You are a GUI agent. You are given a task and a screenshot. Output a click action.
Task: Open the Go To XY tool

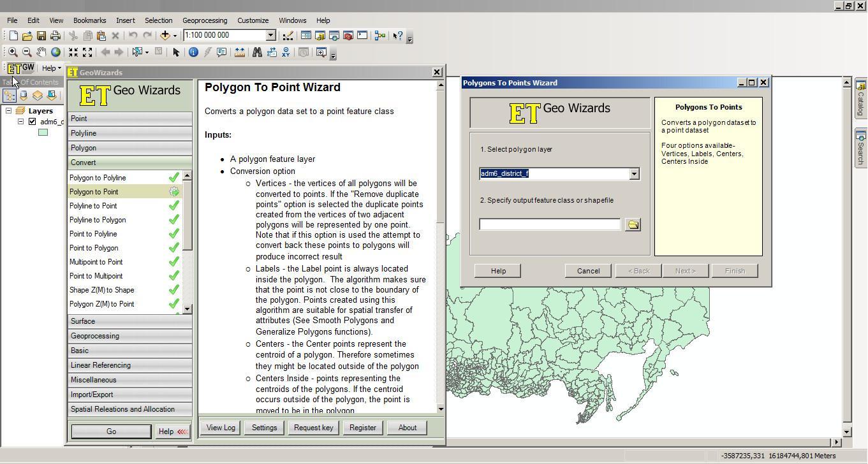pyautogui.click(x=286, y=52)
